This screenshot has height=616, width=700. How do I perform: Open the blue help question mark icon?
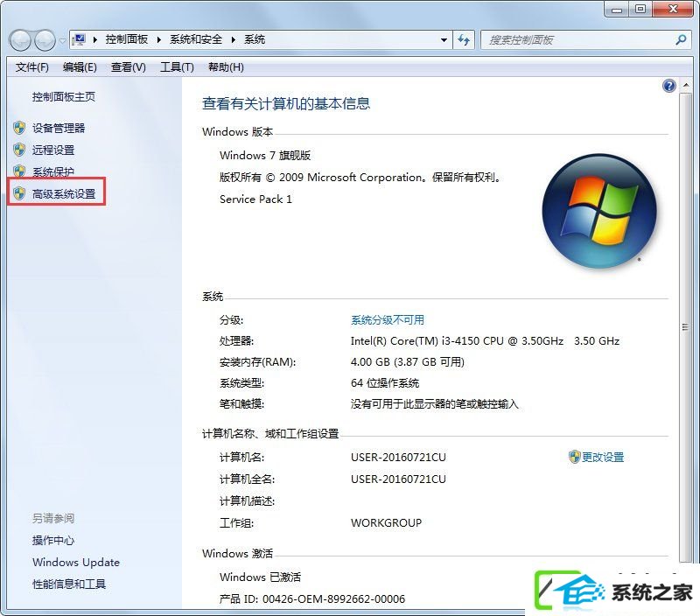(x=669, y=86)
